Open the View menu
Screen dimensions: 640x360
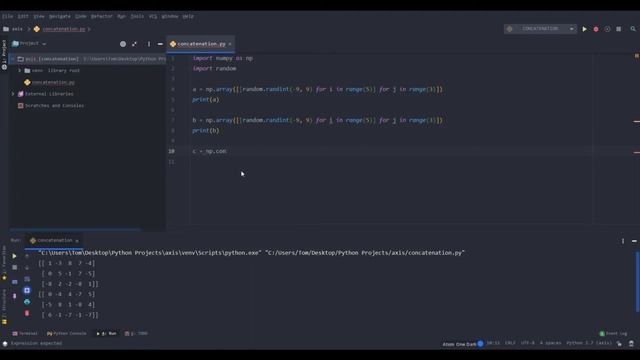coord(39,16)
